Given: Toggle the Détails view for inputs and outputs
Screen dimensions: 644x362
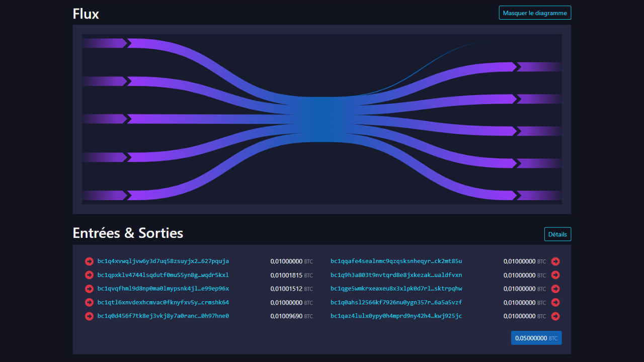Looking at the screenshot, I should [x=557, y=234].
